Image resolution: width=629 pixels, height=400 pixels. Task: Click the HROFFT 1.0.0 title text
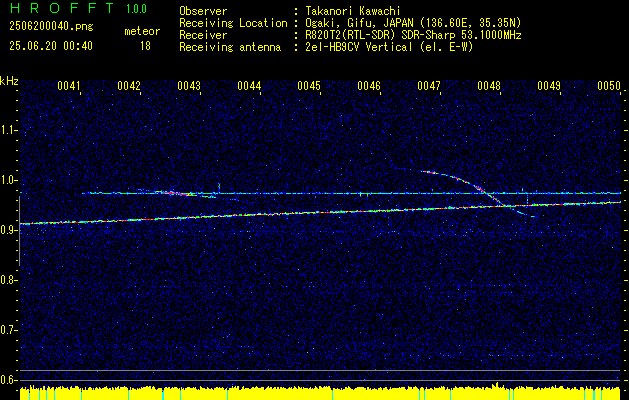79,8
